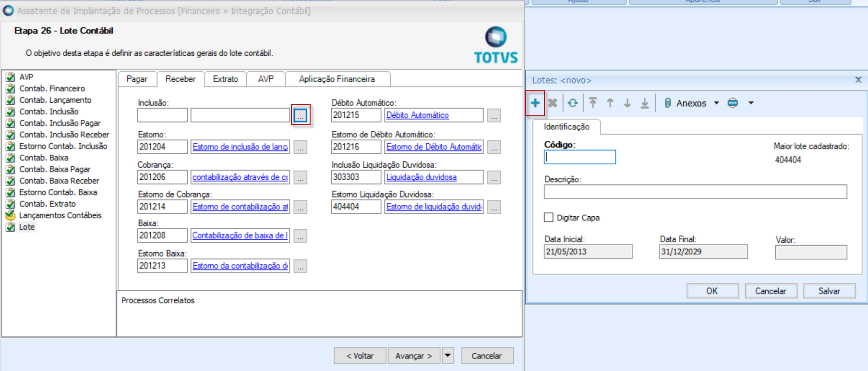
Task: Click Salvar in Lotes dialog
Action: click(829, 291)
